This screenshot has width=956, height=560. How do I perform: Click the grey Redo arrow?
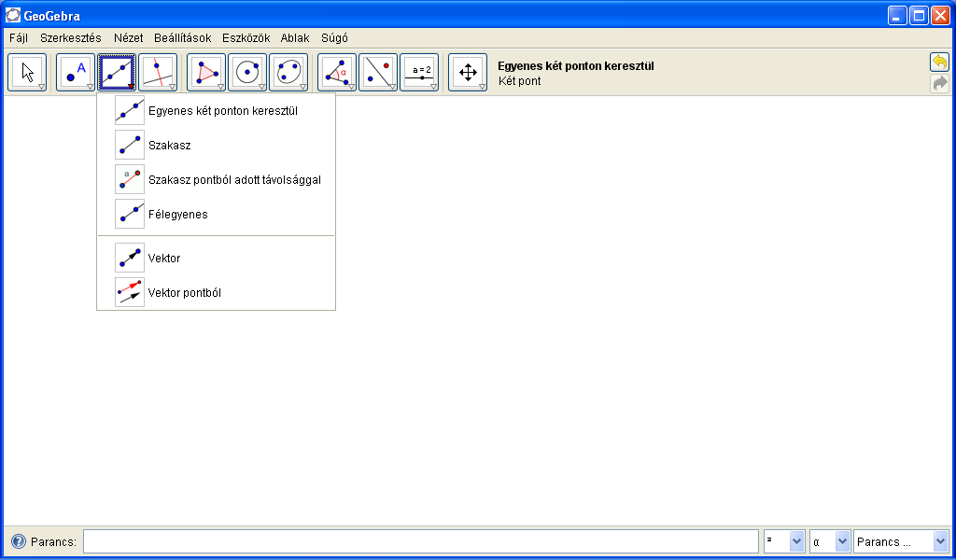point(939,83)
